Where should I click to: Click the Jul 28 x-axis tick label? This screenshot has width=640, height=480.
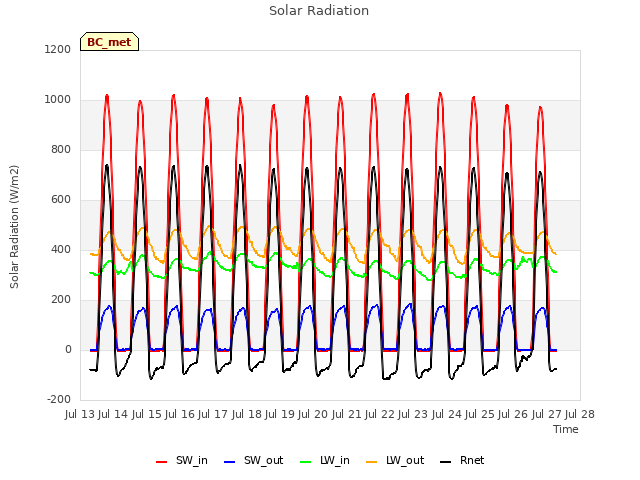click(580, 414)
